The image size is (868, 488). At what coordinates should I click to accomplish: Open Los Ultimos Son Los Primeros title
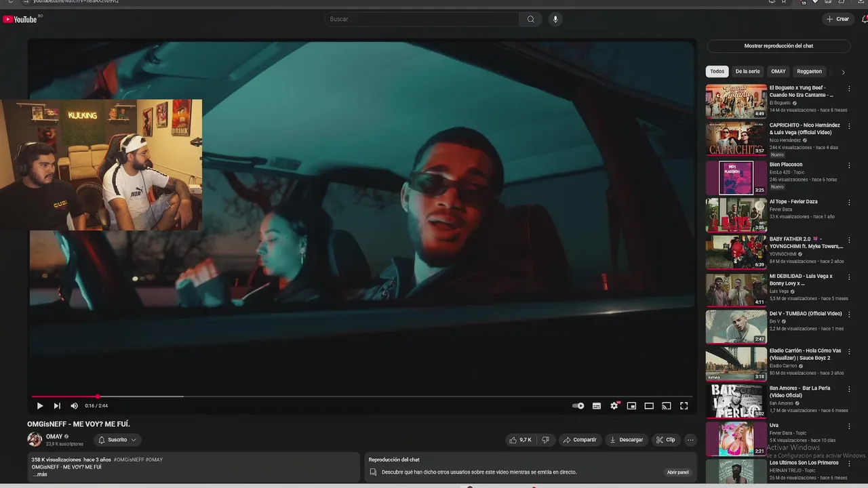(x=804, y=462)
